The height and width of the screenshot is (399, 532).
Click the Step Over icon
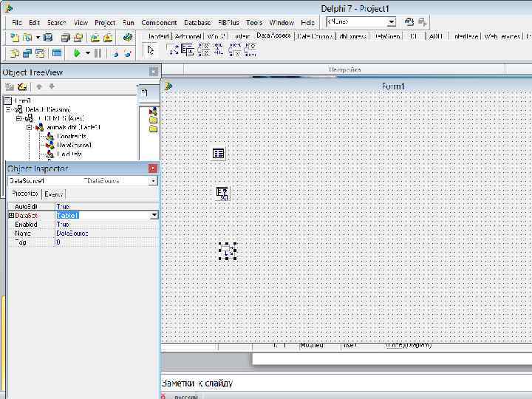pyautogui.click(x=128, y=53)
